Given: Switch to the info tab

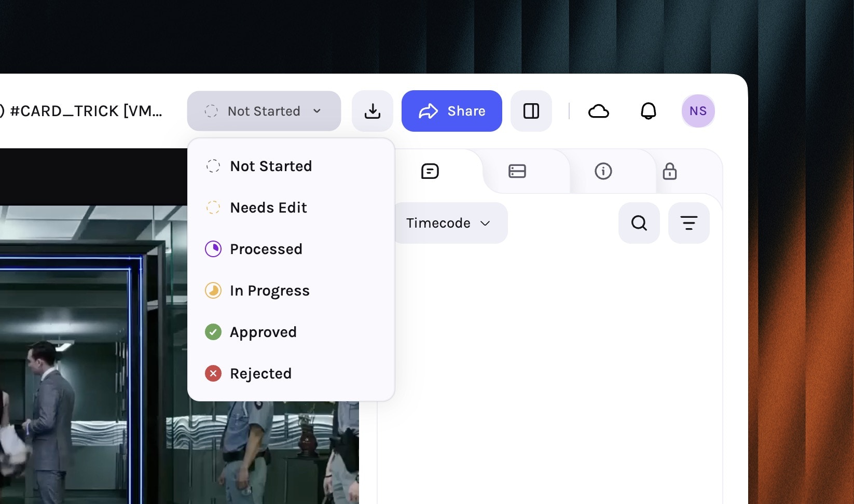Looking at the screenshot, I should pos(603,171).
